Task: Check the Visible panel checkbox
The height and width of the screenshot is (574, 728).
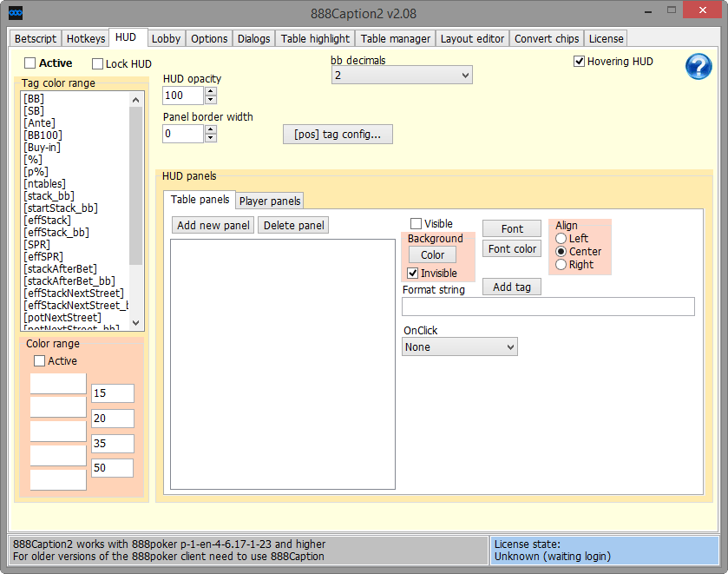Action: (416, 223)
